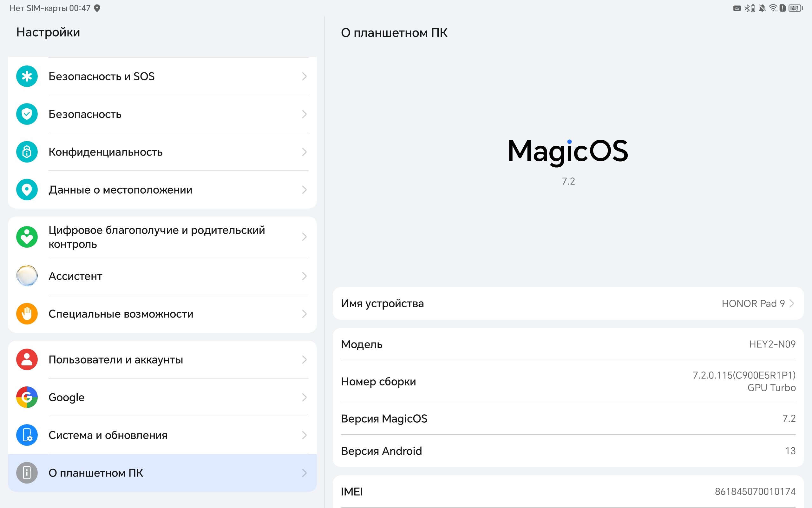Expand chevron on Данные о местоположении row

[304, 190]
